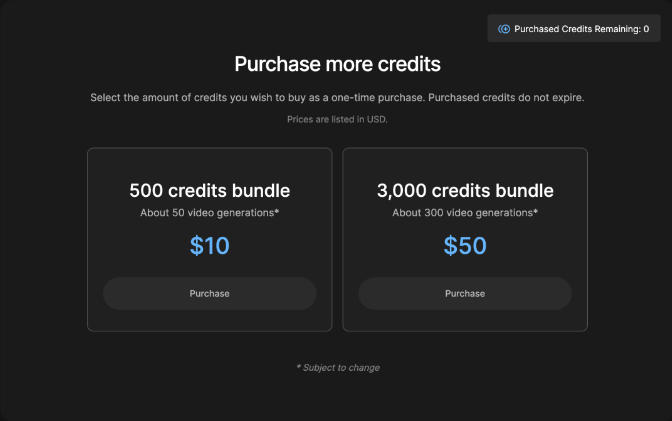The width and height of the screenshot is (672, 421).
Task: Click the "Purchase more credits" heading
Action: (337, 65)
